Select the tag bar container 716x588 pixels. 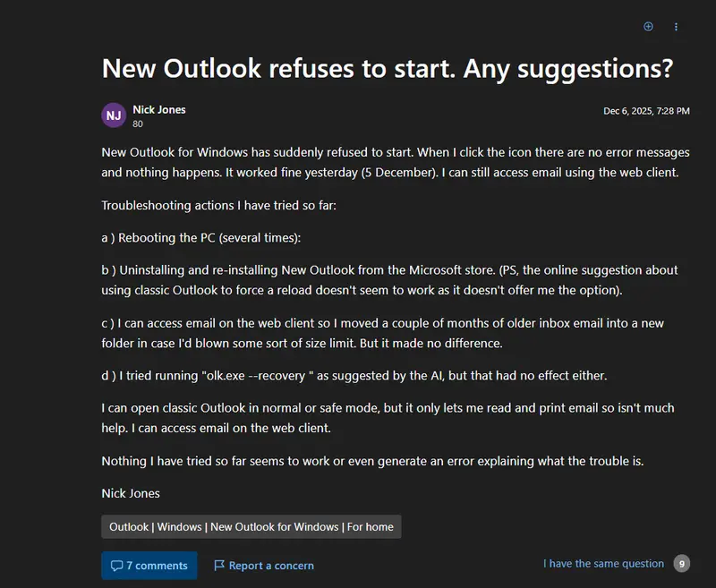coord(251,526)
